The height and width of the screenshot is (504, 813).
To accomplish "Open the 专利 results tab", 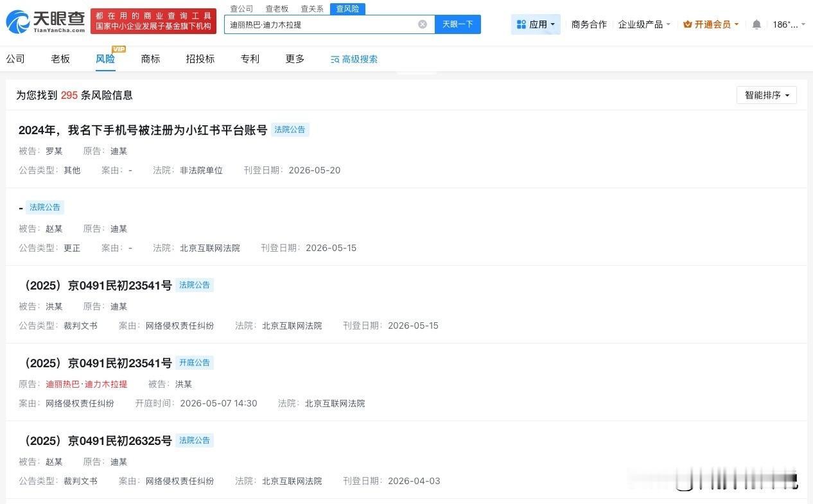I will (x=250, y=59).
